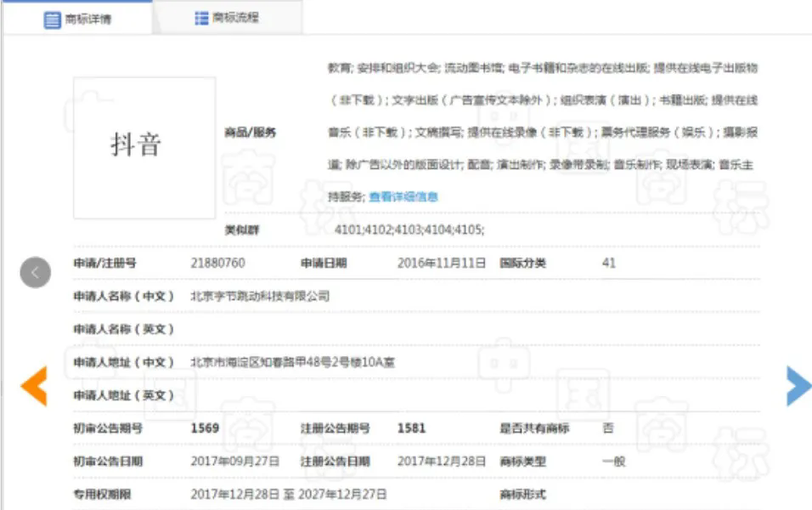Go to previous trademark with orange arrow
Viewport: 812px width, 510px height.
pyautogui.click(x=34, y=386)
